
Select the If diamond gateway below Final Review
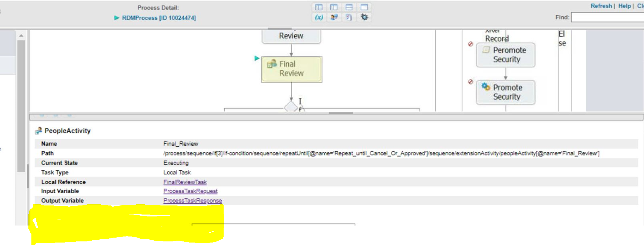291,106
